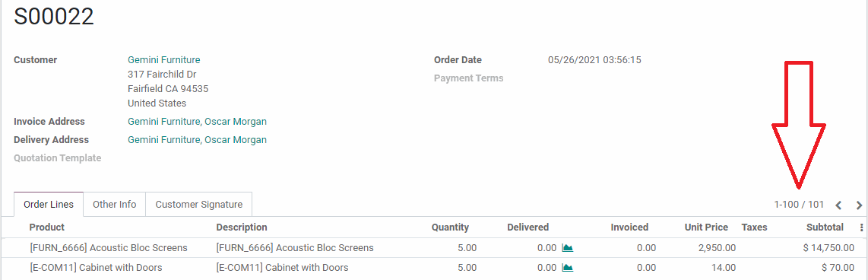Sort by the Unit Price column header
Viewport: 868px width, 280px height.
coord(705,228)
